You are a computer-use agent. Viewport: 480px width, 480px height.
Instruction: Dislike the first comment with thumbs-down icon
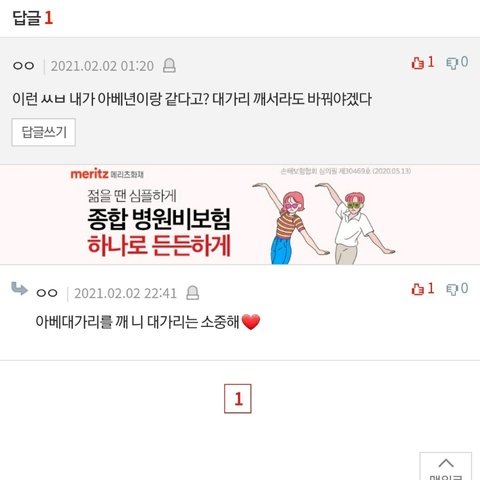click(x=457, y=62)
